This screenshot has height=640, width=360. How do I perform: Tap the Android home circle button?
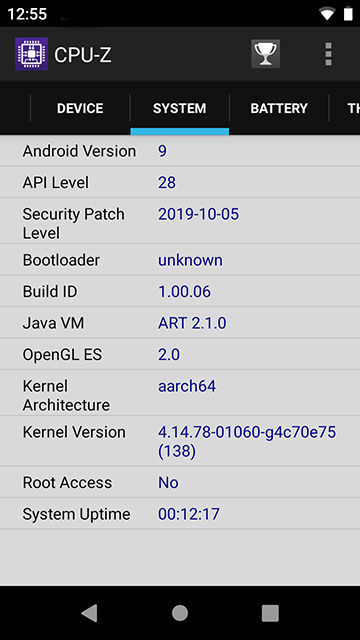[x=180, y=613]
